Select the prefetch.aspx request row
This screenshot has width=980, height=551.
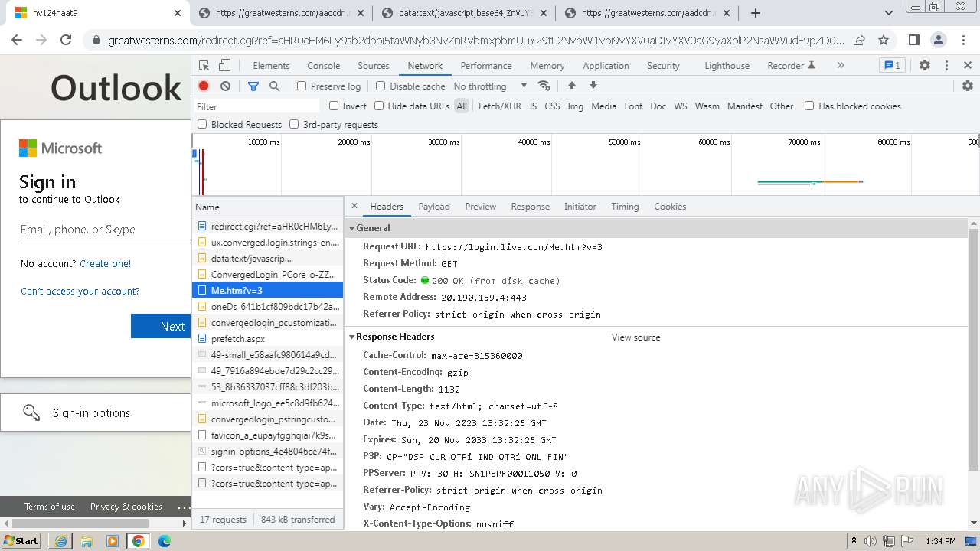click(267, 339)
